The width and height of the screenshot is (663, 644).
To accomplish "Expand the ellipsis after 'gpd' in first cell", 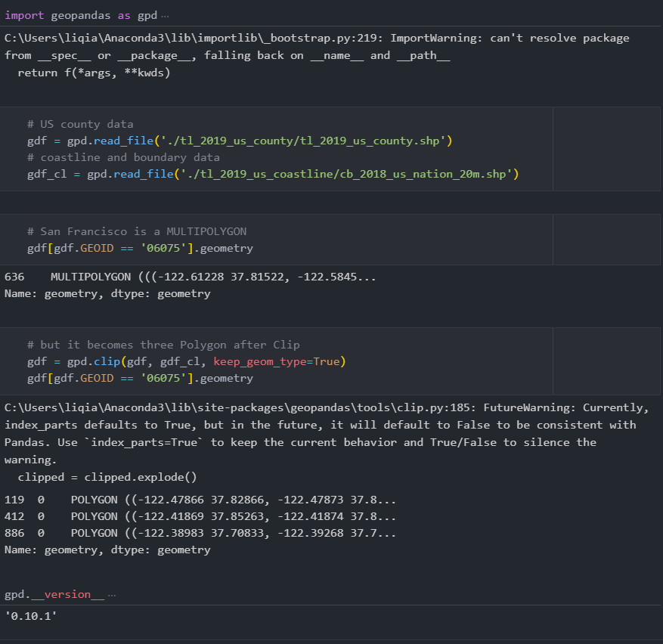I will 163,14.
